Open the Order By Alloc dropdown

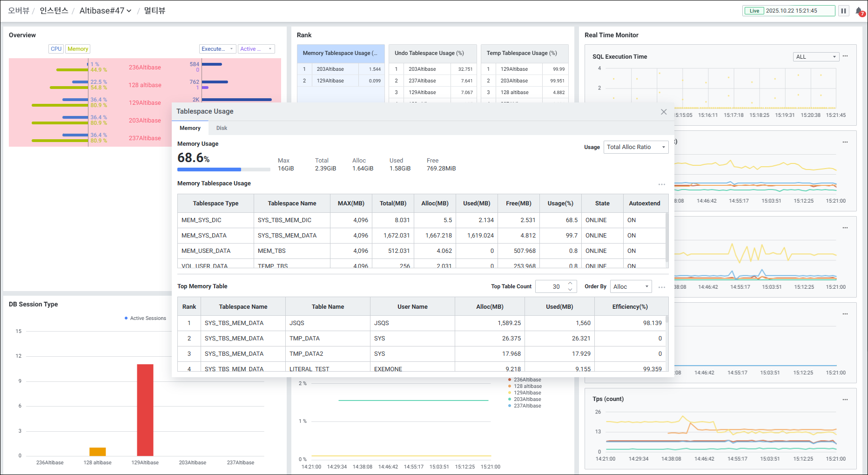click(x=631, y=286)
